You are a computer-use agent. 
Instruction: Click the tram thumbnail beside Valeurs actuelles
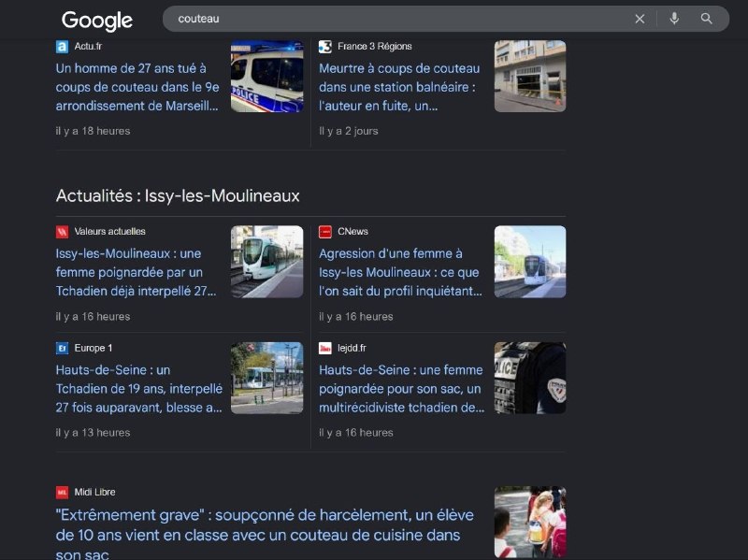pyautogui.click(x=266, y=262)
